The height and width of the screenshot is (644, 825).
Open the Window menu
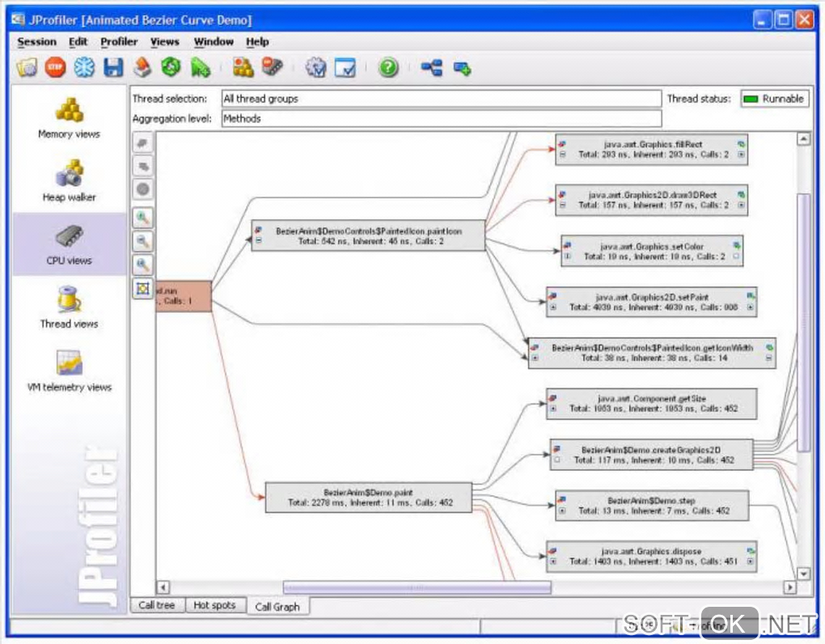tap(214, 41)
